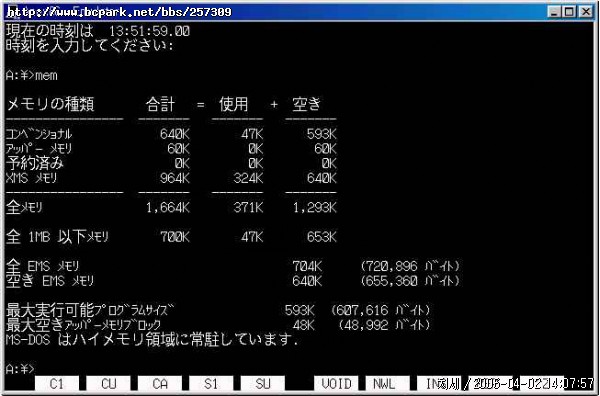Click total used value 371K
This screenshot has height=396, width=600.
248,207
